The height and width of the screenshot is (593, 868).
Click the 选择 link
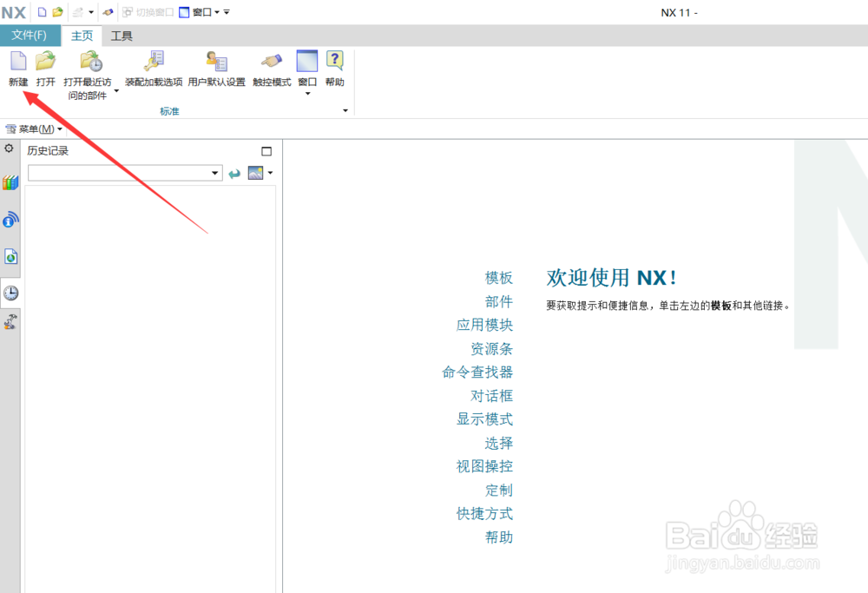click(499, 443)
